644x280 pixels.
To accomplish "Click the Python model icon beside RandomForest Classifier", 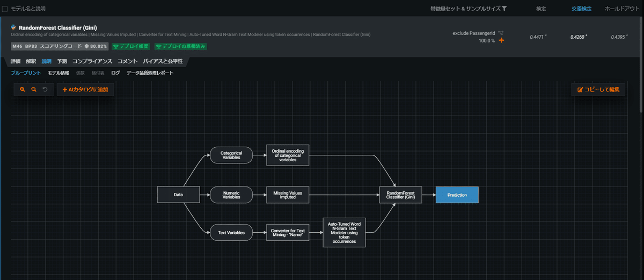I will tap(13, 27).
